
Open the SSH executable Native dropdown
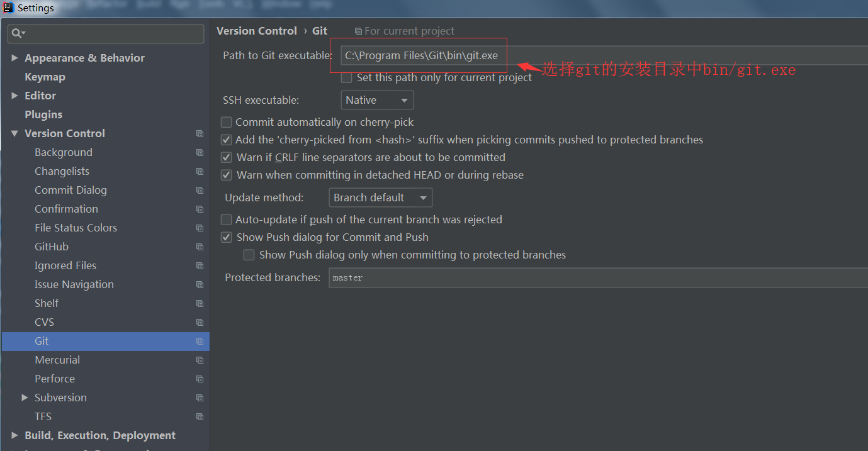coord(376,100)
